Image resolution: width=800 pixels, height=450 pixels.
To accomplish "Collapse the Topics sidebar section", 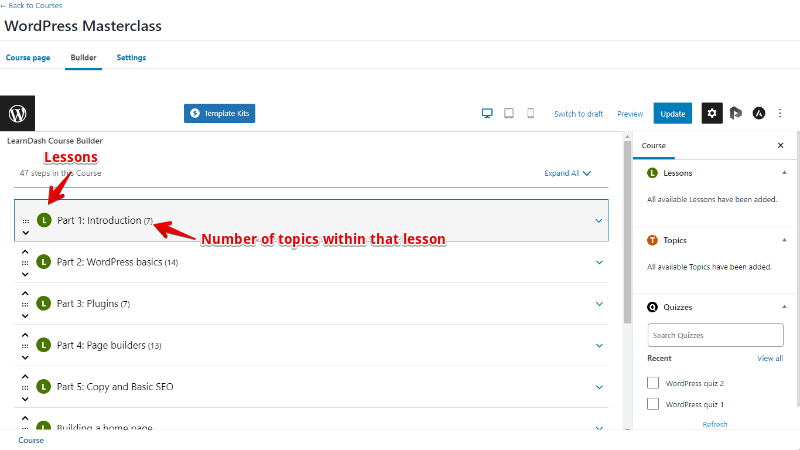I will coord(784,240).
